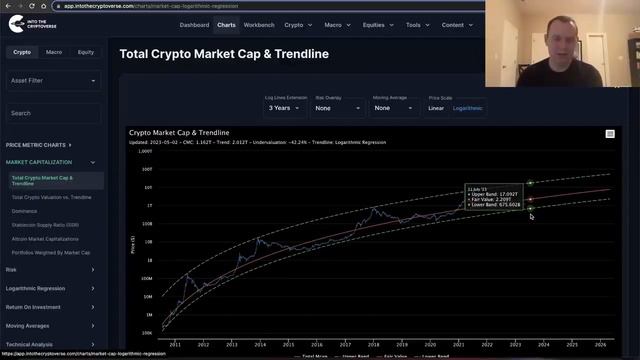Viewport: 640px width, 360px height.
Task: Click the 2011 year axis label
Action: tap(175, 344)
